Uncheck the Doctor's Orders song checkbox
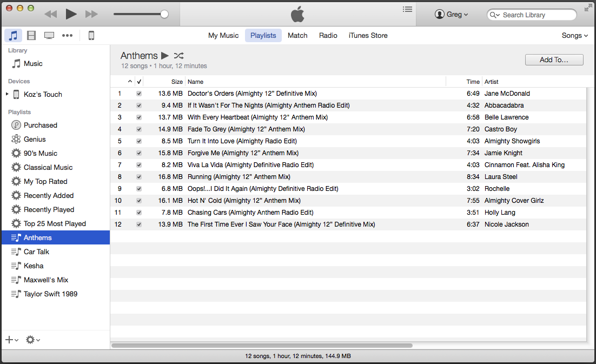 point(139,94)
